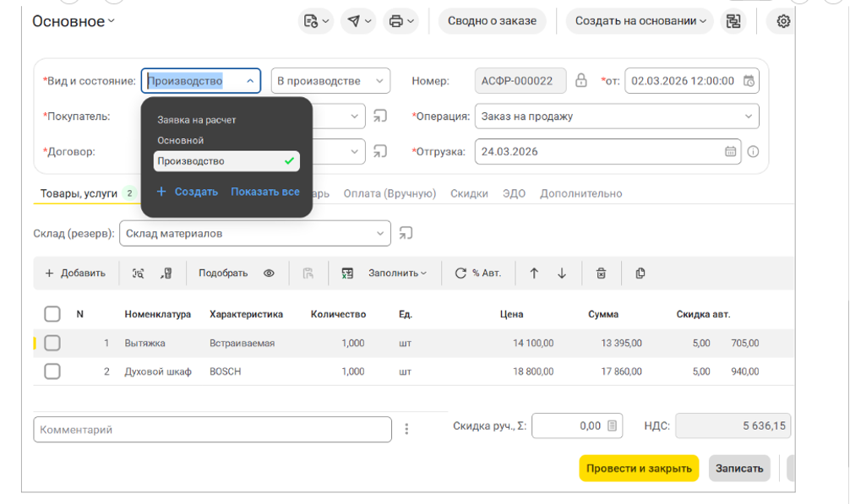Screen dimensions: 850x504
Task: Open settings gear icon
Action: pos(782,21)
